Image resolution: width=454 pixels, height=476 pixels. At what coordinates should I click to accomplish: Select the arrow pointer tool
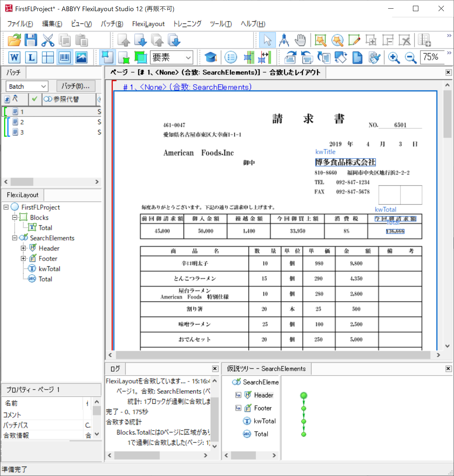click(267, 40)
